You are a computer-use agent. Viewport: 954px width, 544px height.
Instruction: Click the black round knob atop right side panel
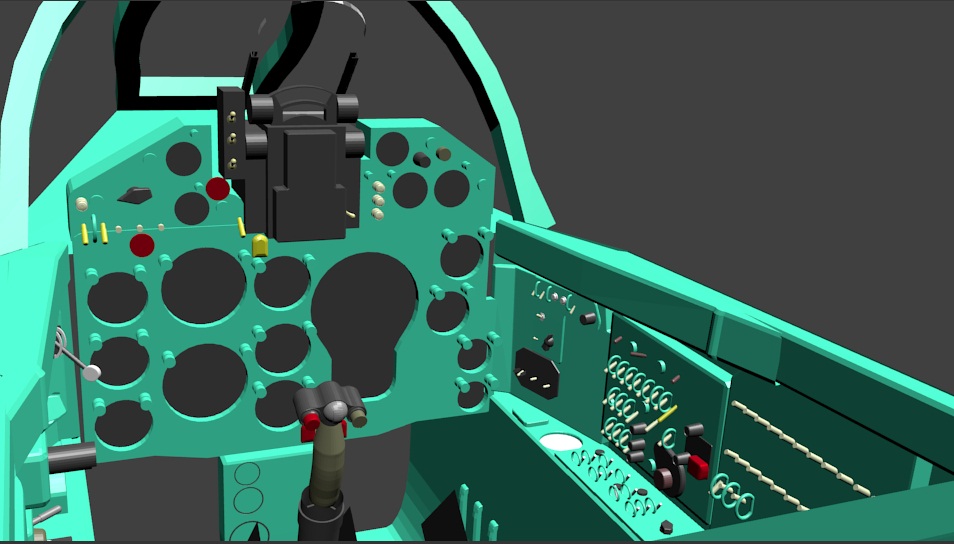tap(587, 318)
